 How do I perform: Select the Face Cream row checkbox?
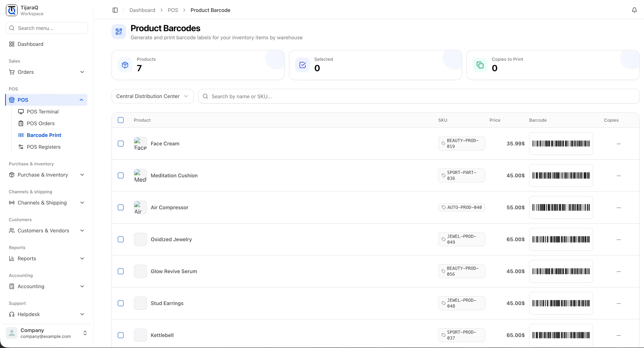click(x=121, y=144)
